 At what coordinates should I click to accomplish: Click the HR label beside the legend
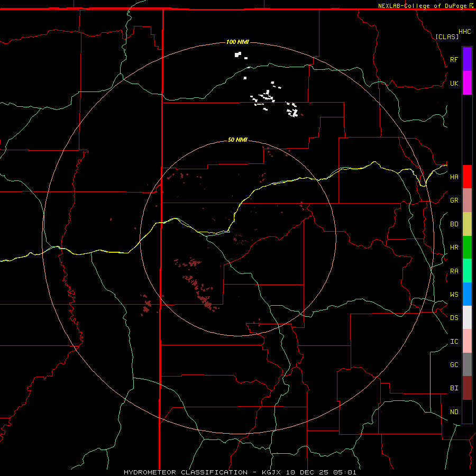coord(454,248)
